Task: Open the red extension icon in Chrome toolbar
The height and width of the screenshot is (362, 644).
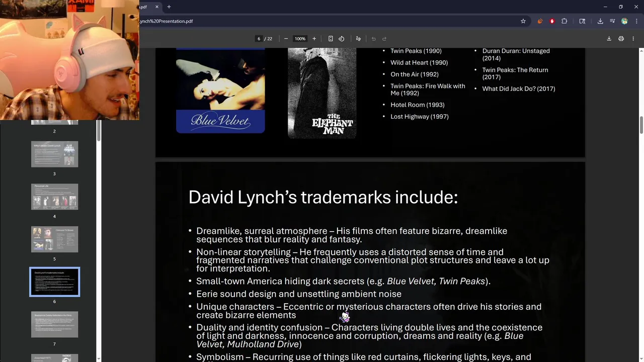Action: click(552, 21)
